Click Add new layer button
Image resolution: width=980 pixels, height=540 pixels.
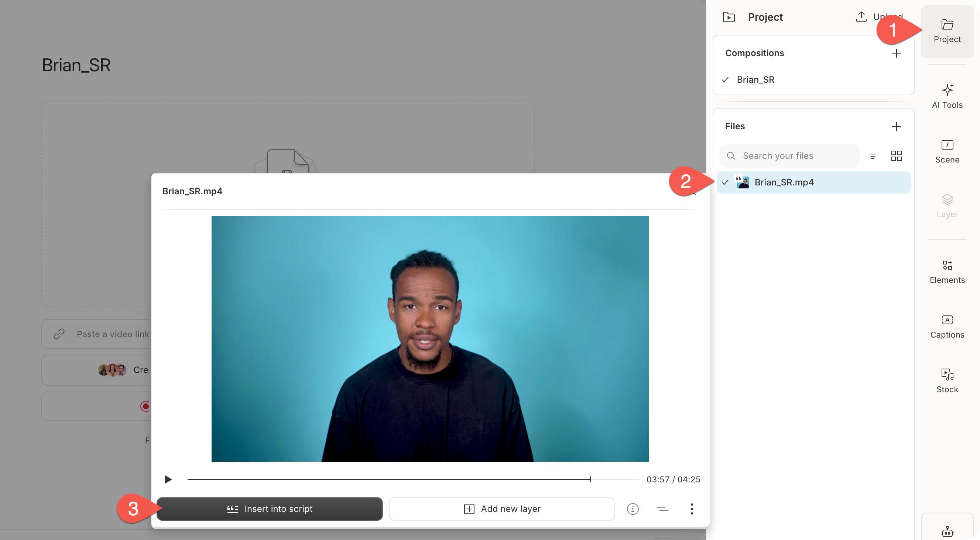coord(501,509)
